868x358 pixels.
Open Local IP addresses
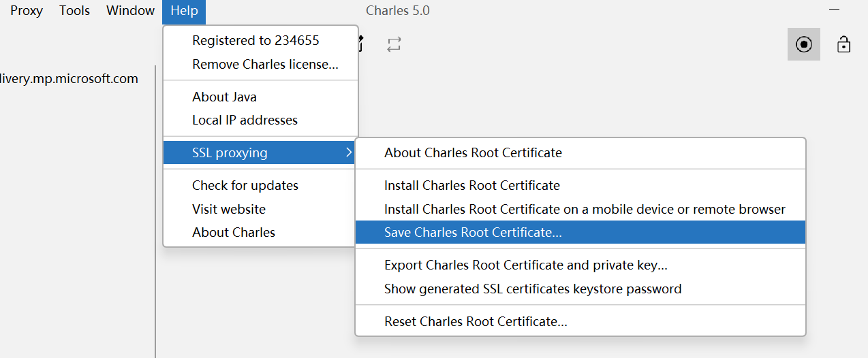[x=261, y=120]
